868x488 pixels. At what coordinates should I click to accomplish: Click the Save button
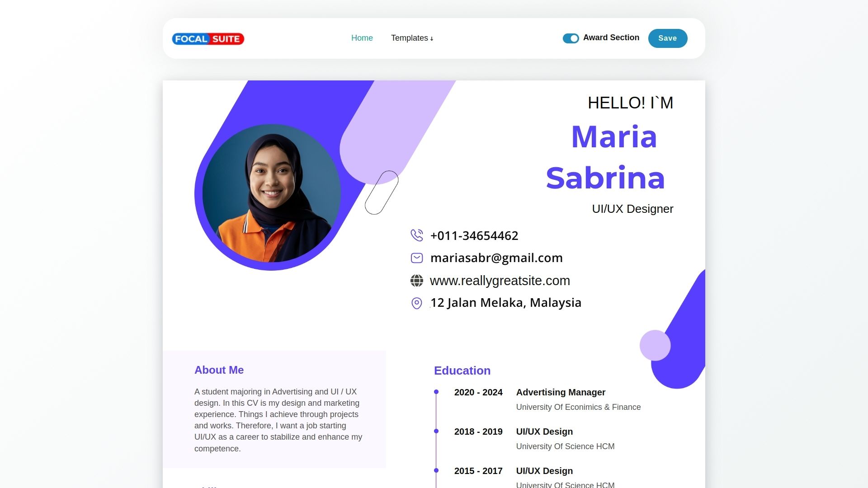click(668, 38)
